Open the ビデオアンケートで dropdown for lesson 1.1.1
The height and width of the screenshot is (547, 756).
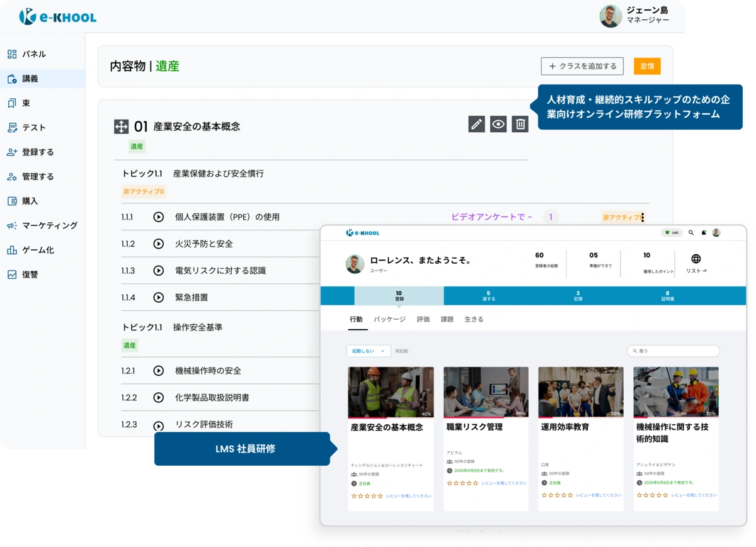pyautogui.click(x=490, y=216)
